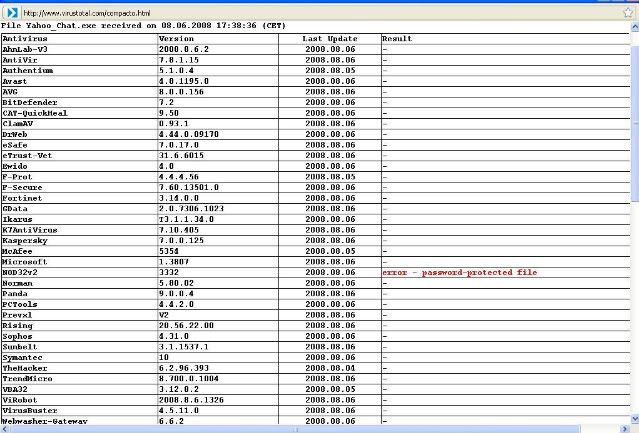Click the 'Last Update' column header

click(330, 39)
